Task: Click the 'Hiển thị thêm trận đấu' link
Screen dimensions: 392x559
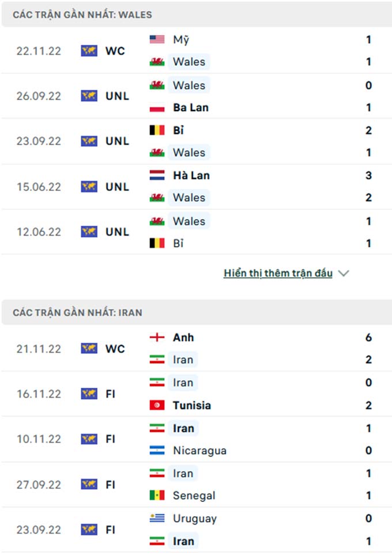Action: (278, 273)
